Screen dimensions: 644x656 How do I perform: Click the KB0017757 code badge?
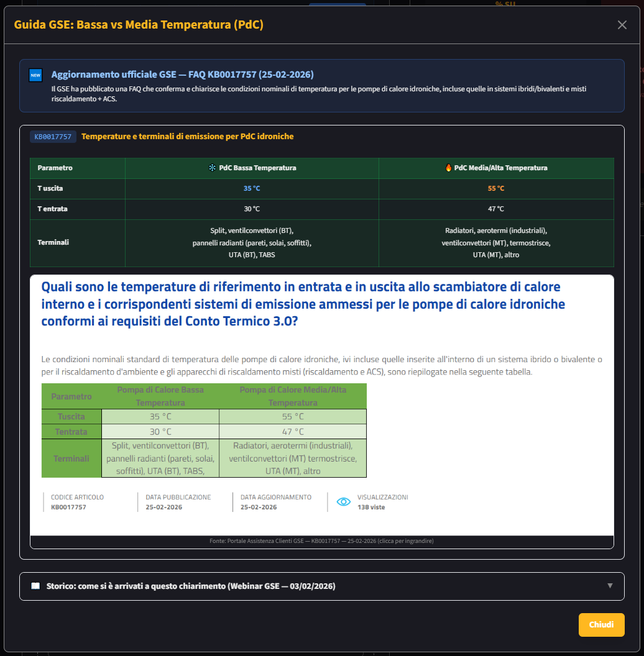click(53, 137)
